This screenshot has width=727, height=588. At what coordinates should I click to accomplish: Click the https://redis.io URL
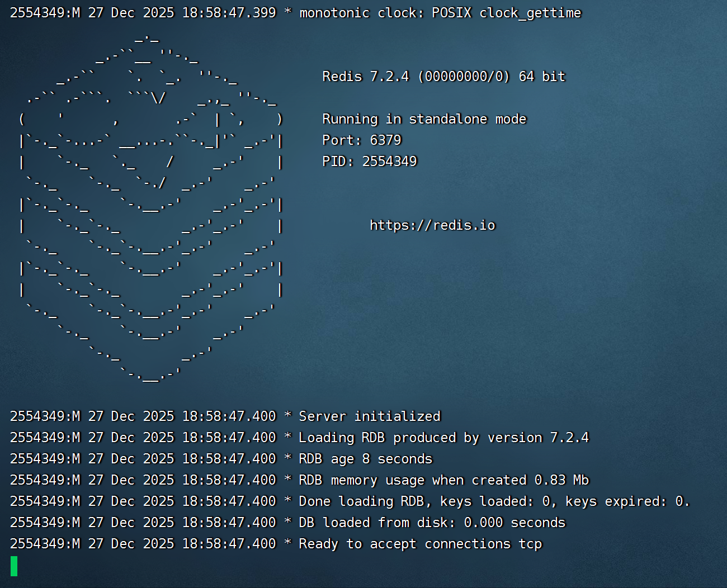pyautogui.click(x=432, y=225)
